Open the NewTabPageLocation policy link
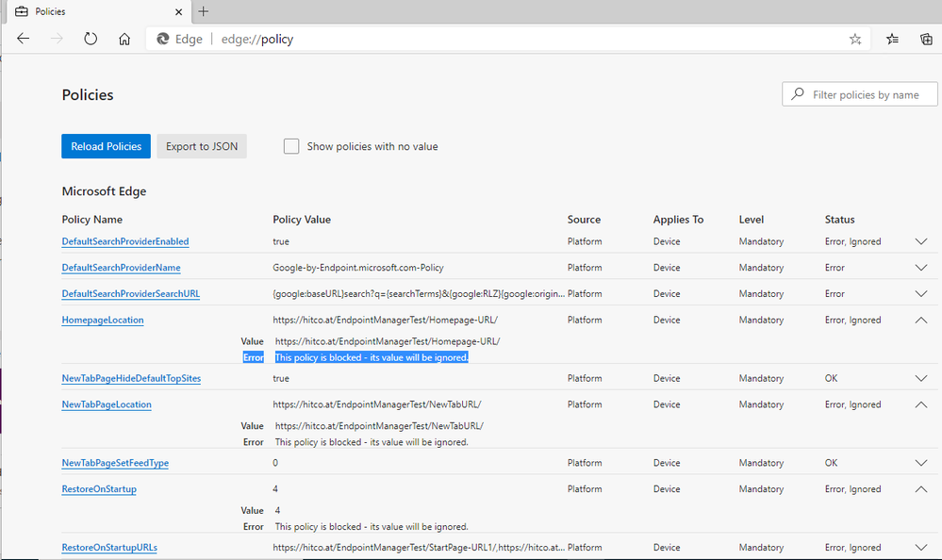 pyautogui.click(x=107, y=404)
